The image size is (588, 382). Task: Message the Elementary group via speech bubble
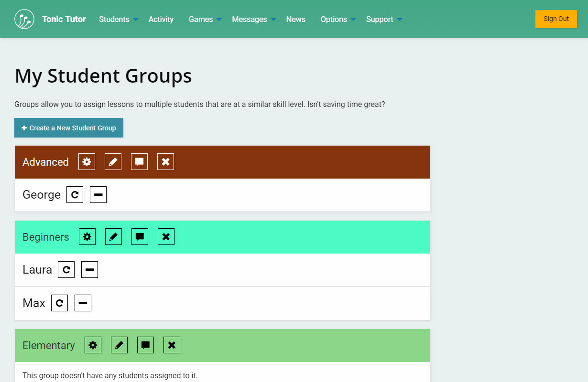click(x=145, y=345)
